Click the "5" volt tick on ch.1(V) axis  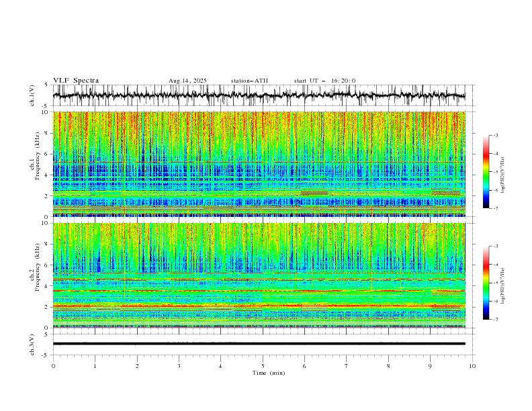(46, 85)
